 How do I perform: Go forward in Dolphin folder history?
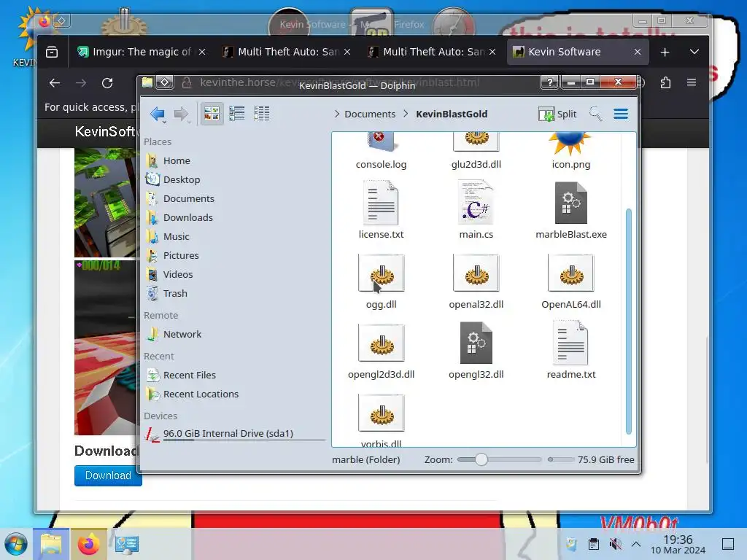181,114
